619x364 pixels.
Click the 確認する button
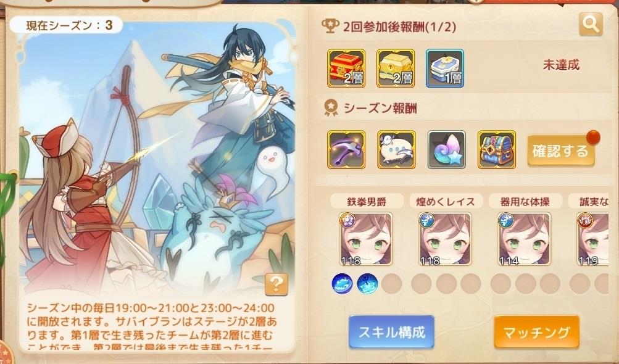pyautogui.click(x=561, y=151)
